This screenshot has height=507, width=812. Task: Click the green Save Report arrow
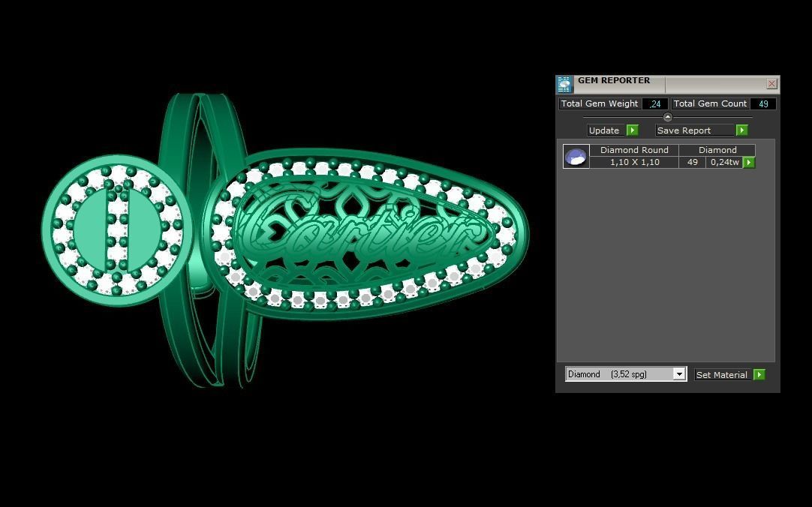tap(741, 130)
